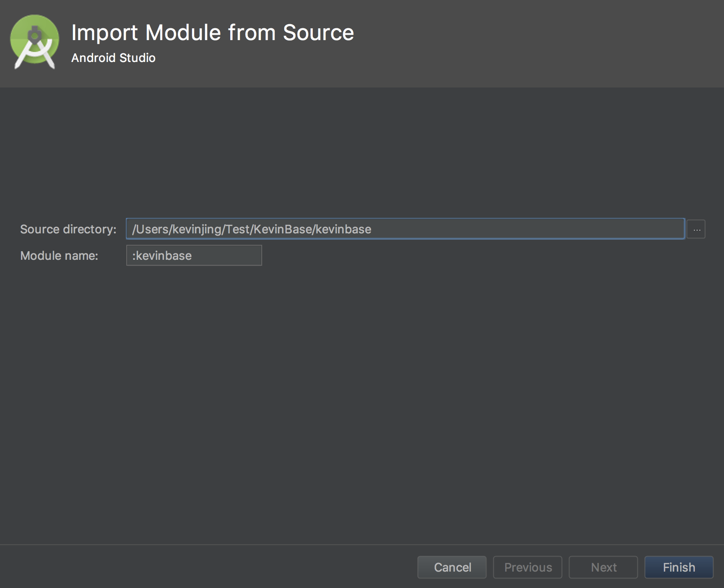Click ":kevinbase" text in Module name
The height and width of the screenshot is (588, 724).
pos(162,256)
